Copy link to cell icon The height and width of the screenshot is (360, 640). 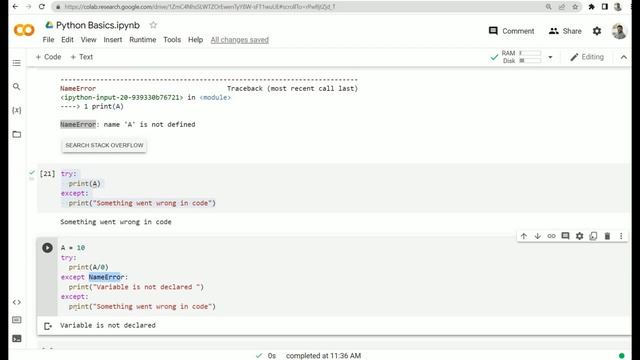[x=551, y=236]
